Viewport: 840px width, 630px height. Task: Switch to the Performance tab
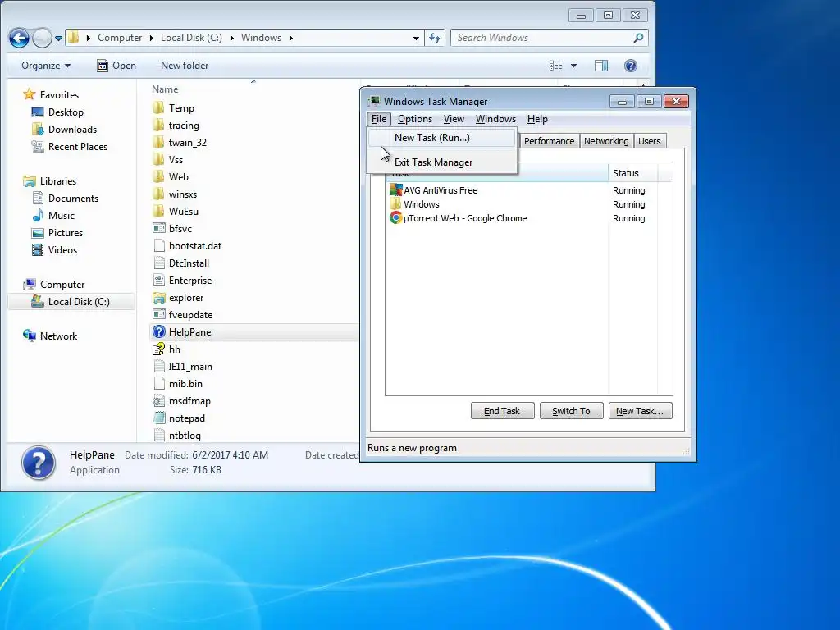549,141
